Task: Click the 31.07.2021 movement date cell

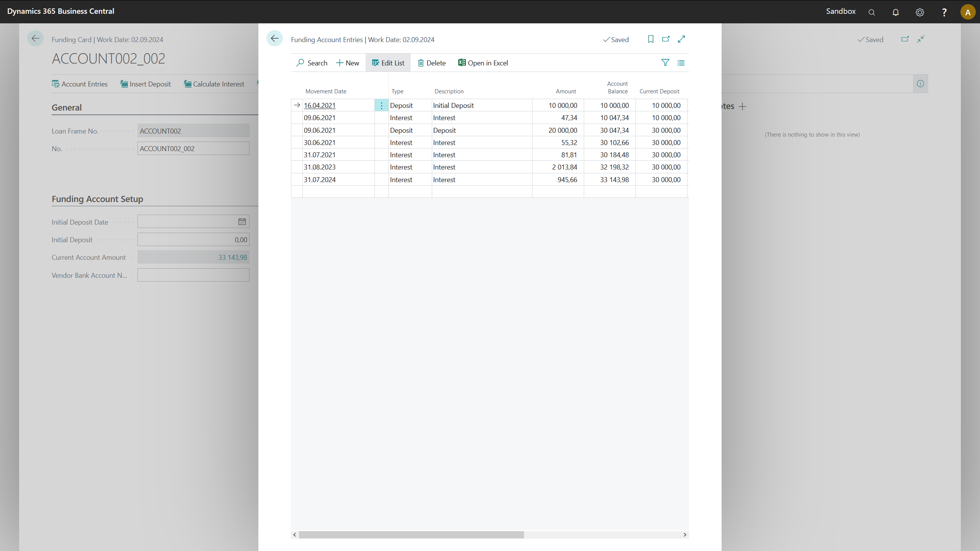Action: [x=338, y=155]
